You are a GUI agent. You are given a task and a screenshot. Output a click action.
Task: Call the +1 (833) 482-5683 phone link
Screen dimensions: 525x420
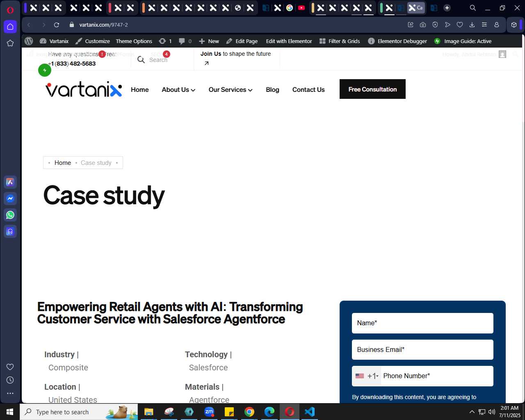(x=72, y=64)
